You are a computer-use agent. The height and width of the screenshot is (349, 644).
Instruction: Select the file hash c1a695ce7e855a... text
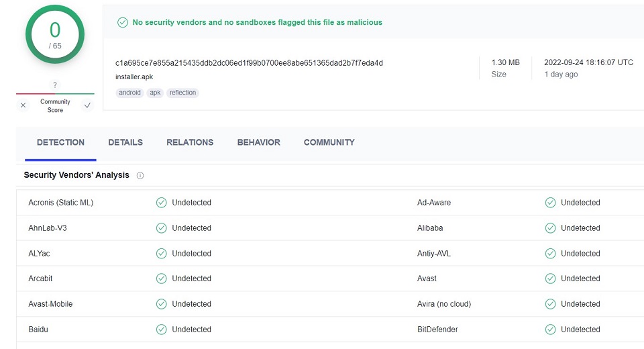point(249,63)
